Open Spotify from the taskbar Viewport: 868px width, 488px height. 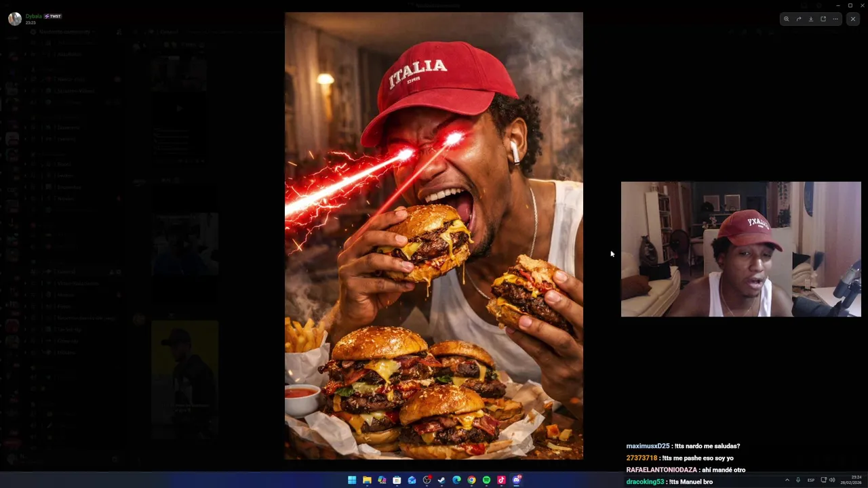click(x=486, y=480)
